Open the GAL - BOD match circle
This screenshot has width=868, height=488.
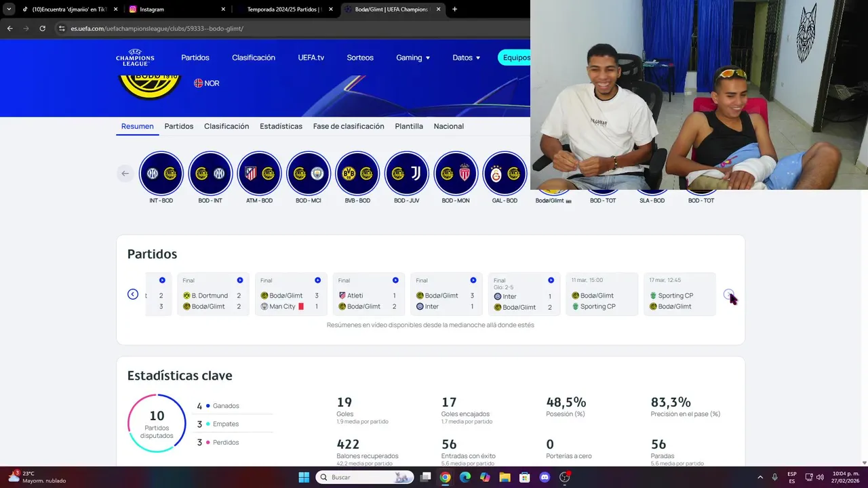(505, 173)
